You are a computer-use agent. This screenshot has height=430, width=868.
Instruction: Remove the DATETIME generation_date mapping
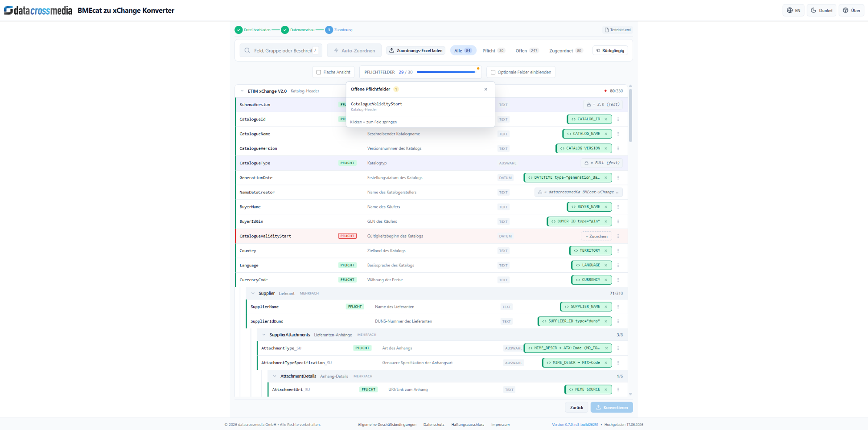click(606, 177)
